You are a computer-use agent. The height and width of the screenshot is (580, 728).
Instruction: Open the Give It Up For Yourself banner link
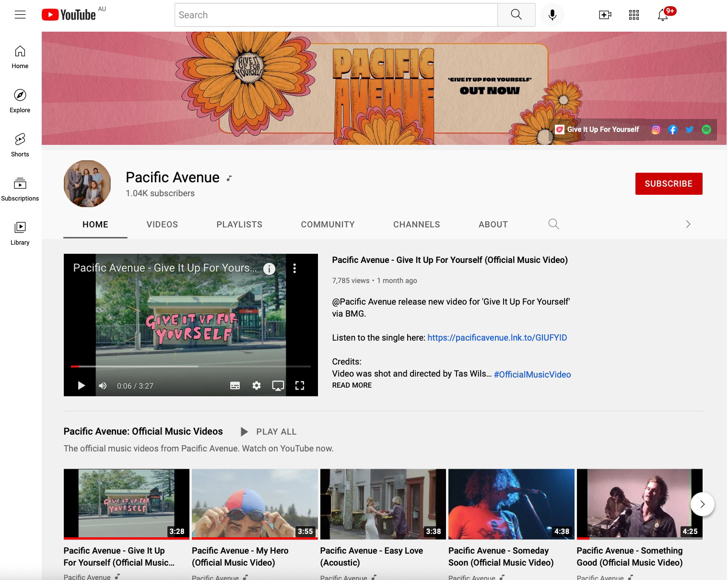click(x=597, y=130)
